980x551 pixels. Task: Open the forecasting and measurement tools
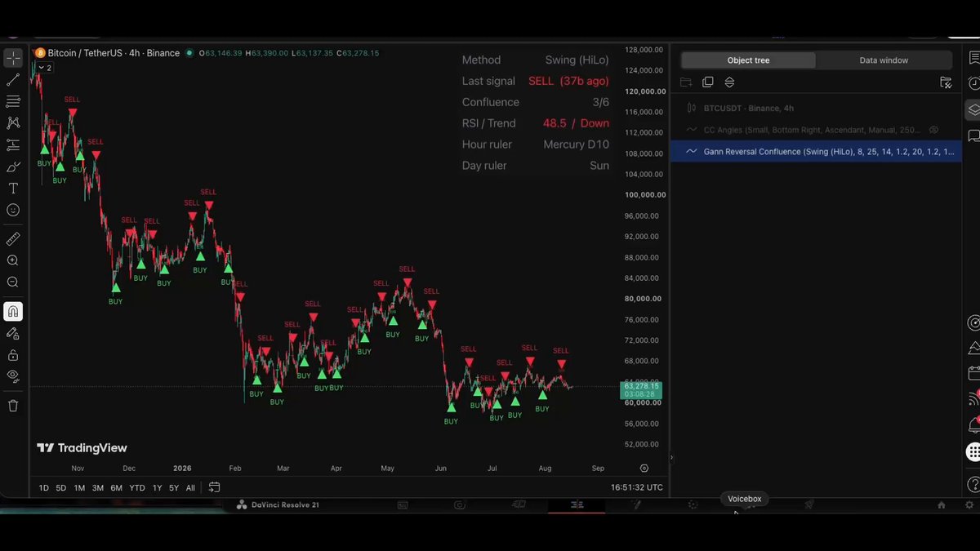[x=13, y=144]
